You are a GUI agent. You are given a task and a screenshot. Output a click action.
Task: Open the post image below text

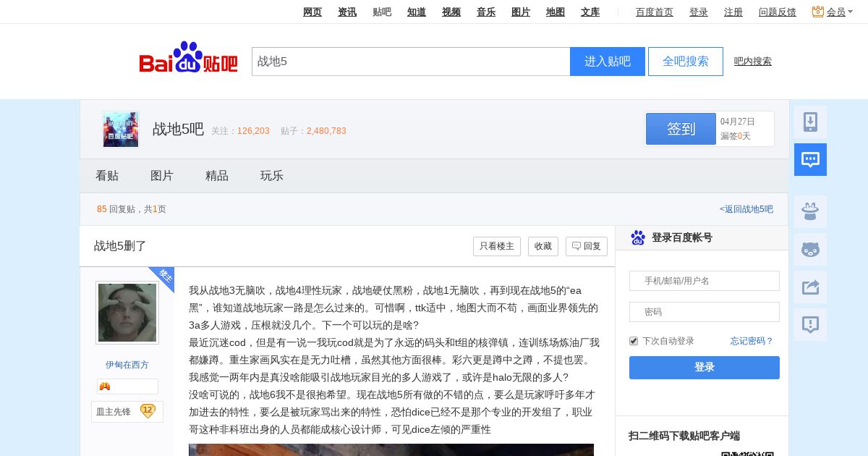pos(391,449)
